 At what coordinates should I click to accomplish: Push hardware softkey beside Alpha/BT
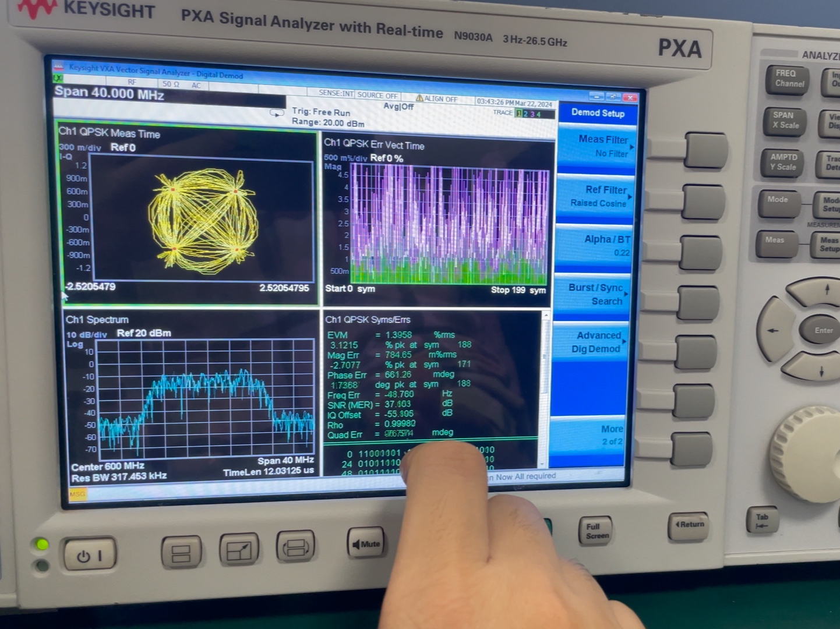pos(701,253)
